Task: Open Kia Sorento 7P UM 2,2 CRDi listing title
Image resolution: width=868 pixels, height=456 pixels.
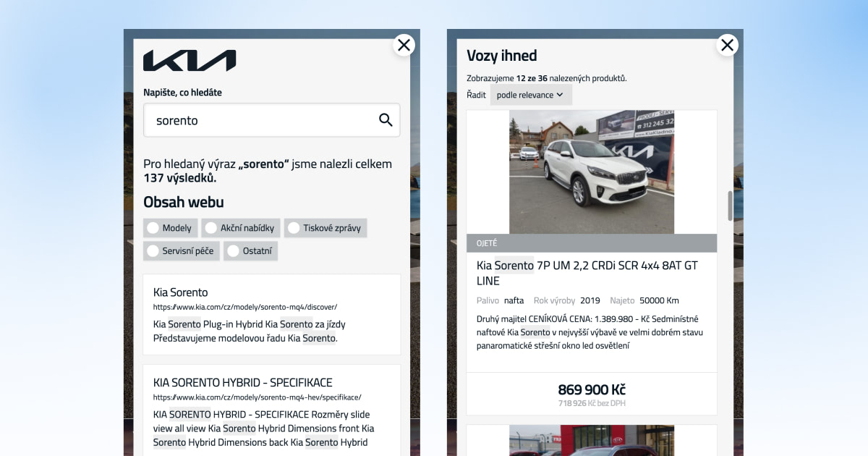Action: coord(587,273)
